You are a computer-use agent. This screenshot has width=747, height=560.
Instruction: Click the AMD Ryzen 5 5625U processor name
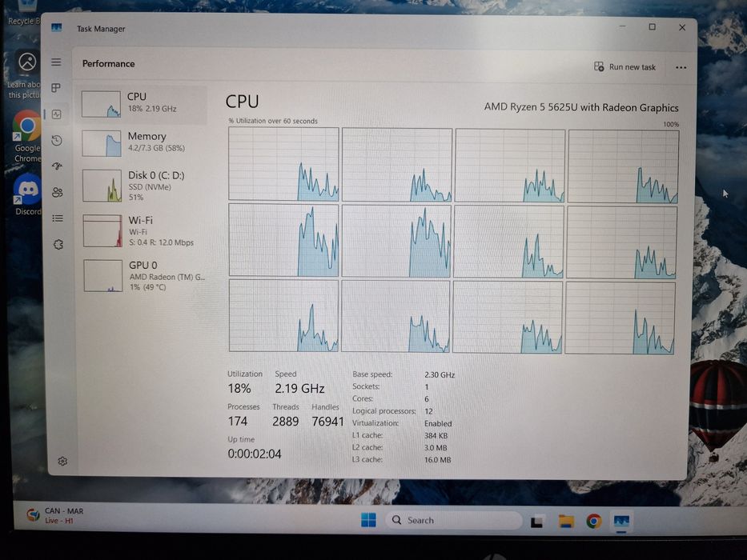[x=581, y=107]
